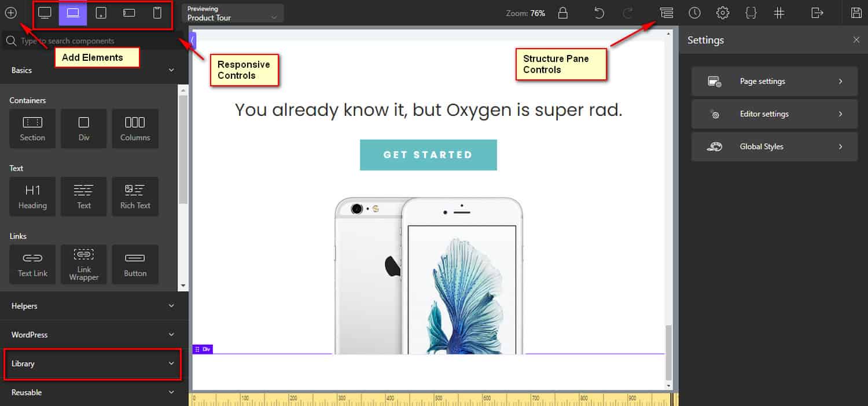Add a Button element
Screen dimensions: 868x406
135,264
